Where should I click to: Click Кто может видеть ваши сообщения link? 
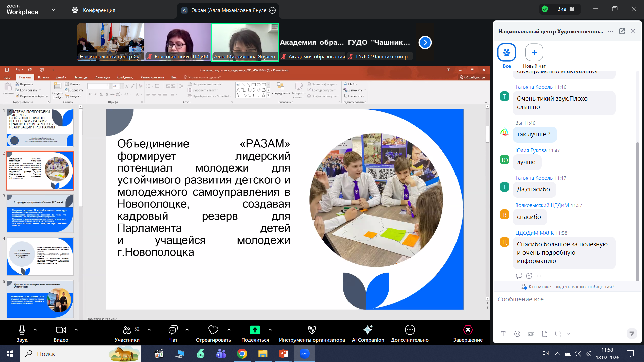tap(571, 287)
